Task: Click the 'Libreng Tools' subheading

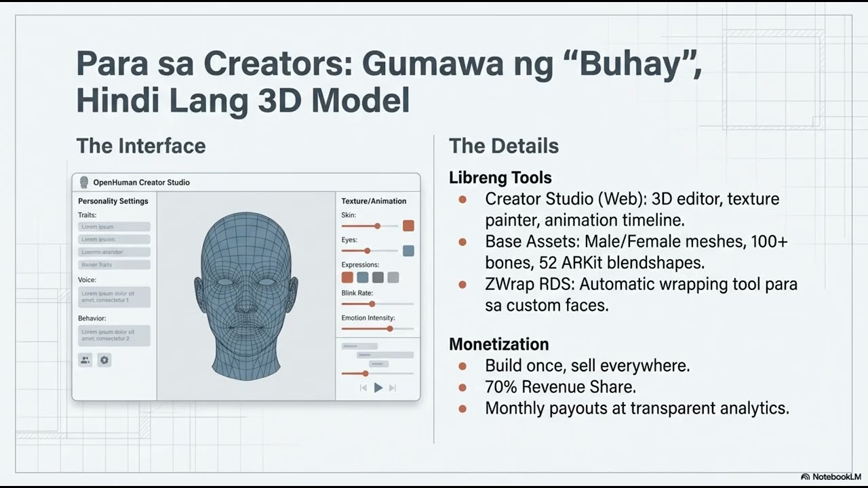Action: point(500,178)
